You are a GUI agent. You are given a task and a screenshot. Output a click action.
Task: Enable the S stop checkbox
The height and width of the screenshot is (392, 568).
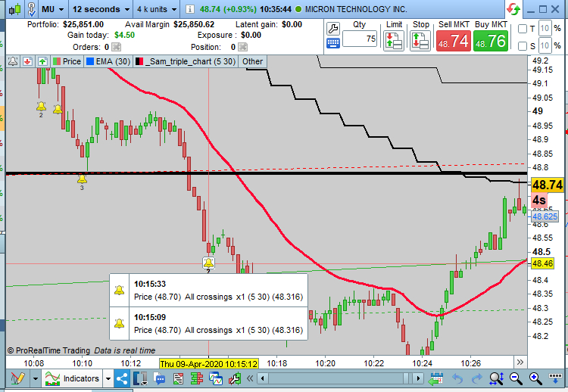click(x=523, y=46)
